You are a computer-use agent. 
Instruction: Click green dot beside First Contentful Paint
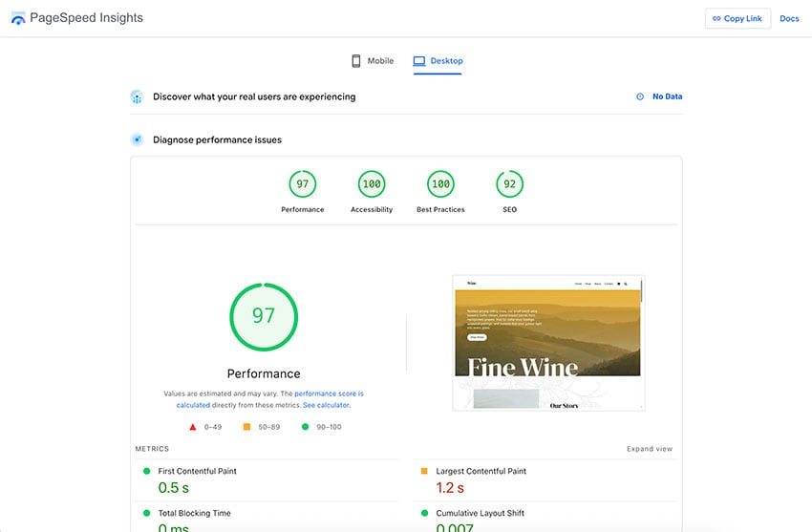tap(146, 471)
